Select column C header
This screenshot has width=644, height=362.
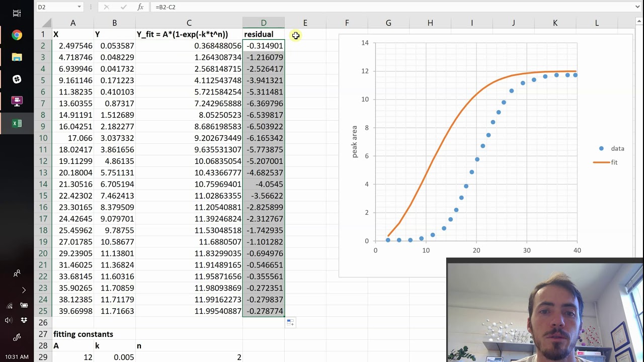(x=189, y=23)
